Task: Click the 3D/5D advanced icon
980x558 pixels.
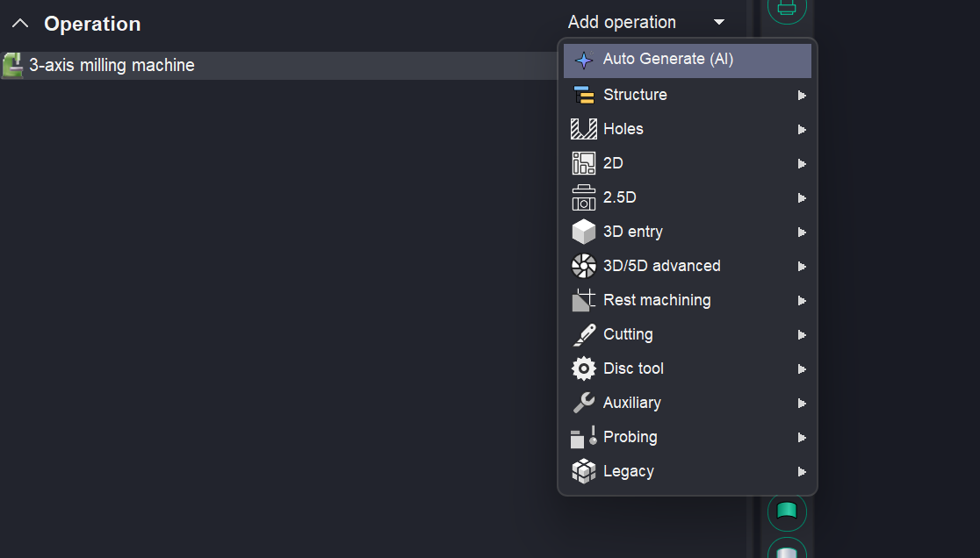Action: click(584, 266)
